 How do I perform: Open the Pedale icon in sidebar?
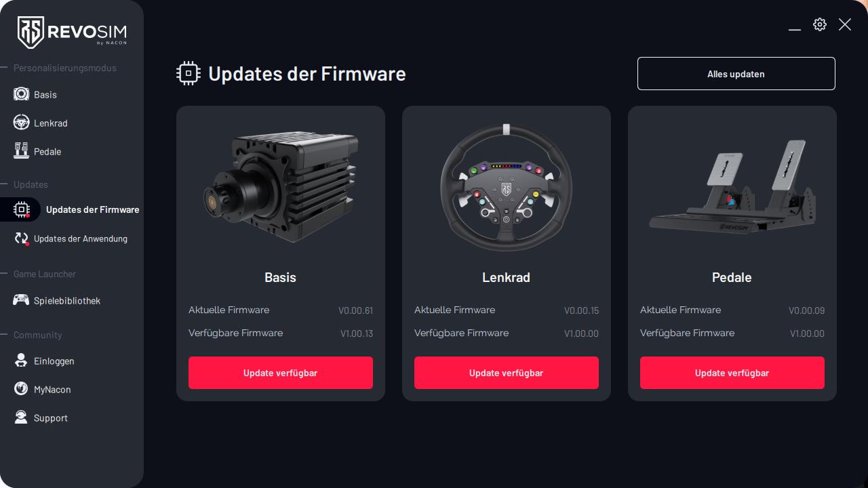[21, 150]
